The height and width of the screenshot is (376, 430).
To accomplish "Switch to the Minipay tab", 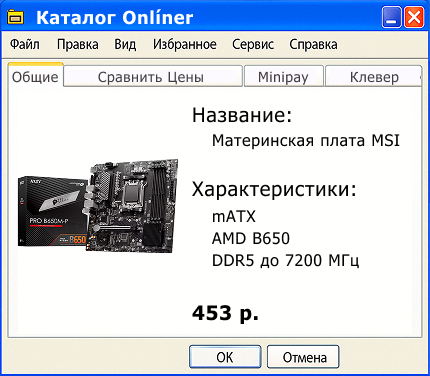I will click(284, 77).
